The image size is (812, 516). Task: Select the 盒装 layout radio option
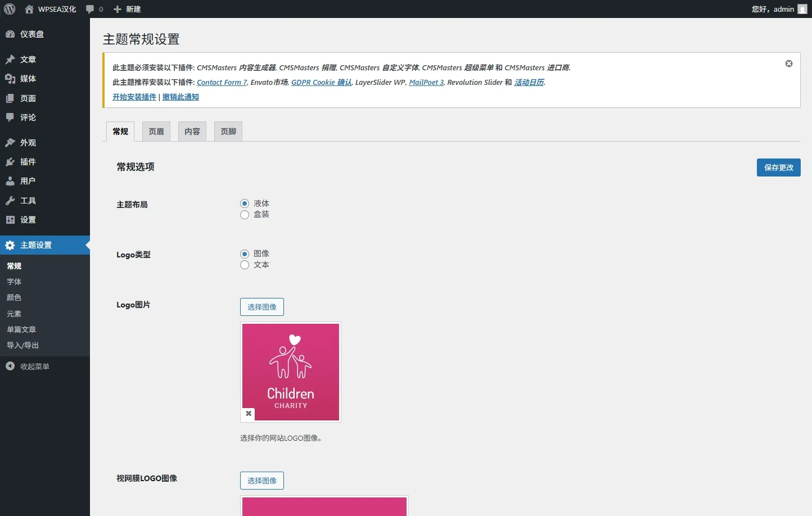(245, 215)
